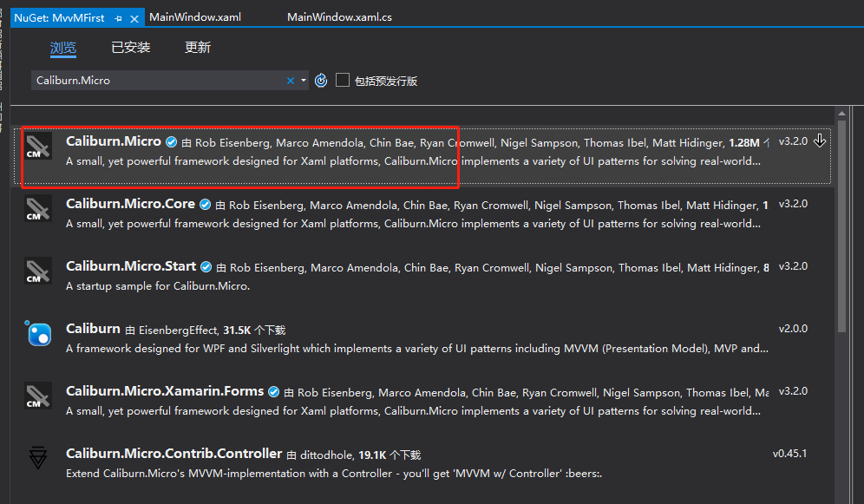Select the Caliburn package by EisenbergEffect
The width and height of the screenshot is (864, 504).
93,329
